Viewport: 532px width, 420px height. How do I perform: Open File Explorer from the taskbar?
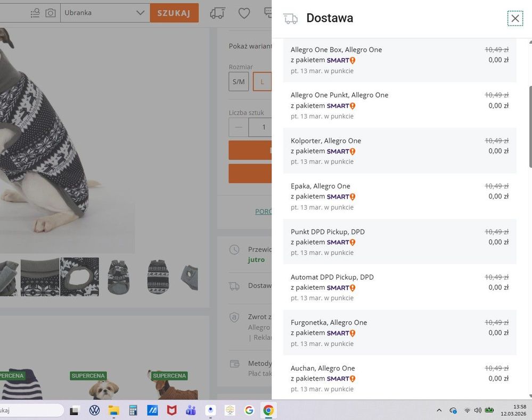click(x=113, y=410)
